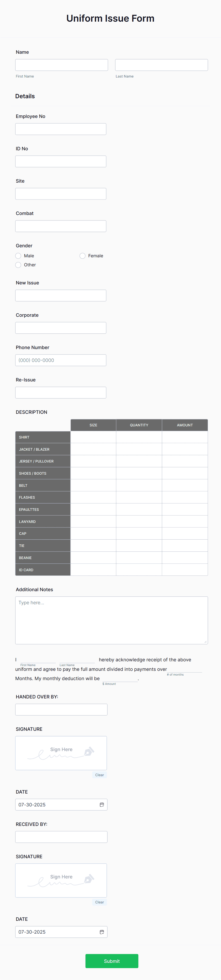The height and width of the screenshot is (980, 221).
Task: Select the Male radio button
Action: tap(18, 256)
